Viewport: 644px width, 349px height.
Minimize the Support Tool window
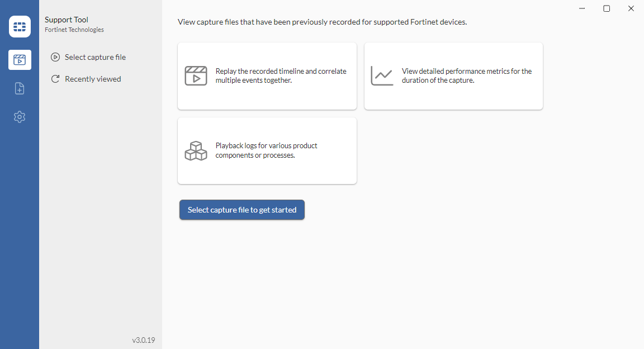point(582,8)
